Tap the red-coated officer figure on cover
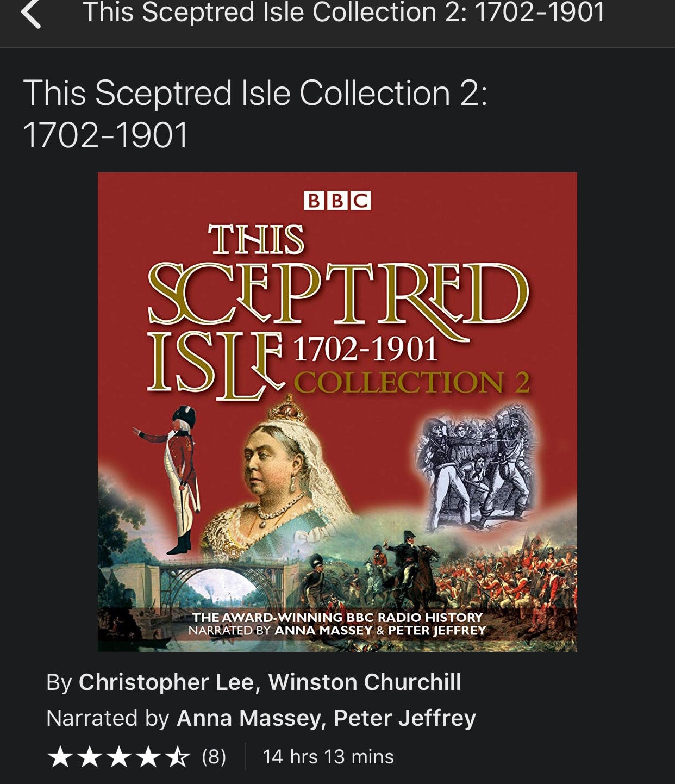675x784 pixels. (173, 478)
